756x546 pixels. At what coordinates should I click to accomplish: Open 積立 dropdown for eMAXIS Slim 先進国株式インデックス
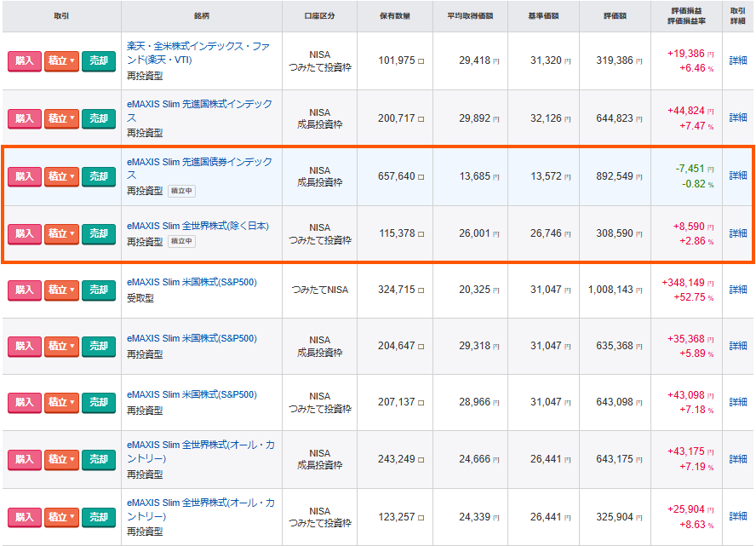tap(61, 118)
